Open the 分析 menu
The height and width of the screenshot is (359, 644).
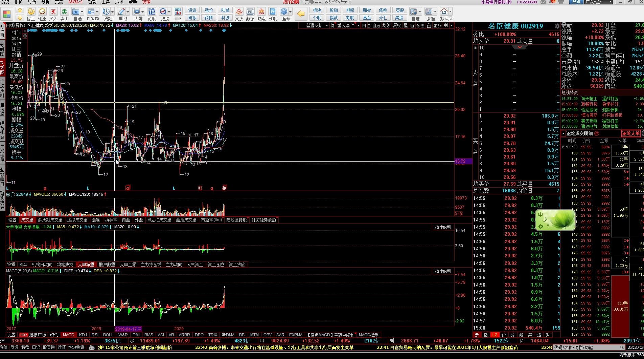pyautogui.click(x=45, y=2)
